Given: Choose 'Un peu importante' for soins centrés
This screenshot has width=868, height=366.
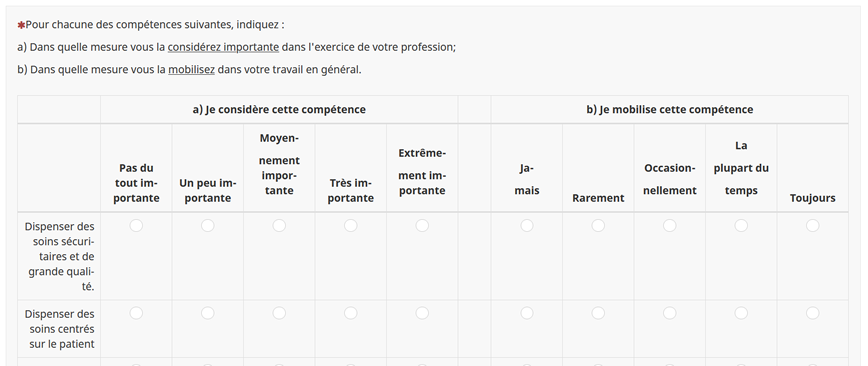Looking at the screenshot, I should click(x=208, y=313).
